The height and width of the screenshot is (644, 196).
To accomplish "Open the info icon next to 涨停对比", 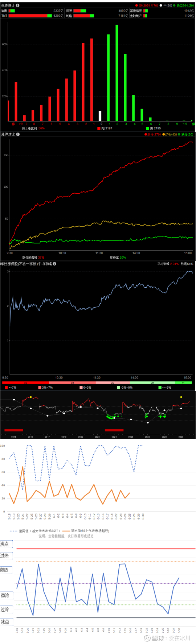I will (18, 134).
